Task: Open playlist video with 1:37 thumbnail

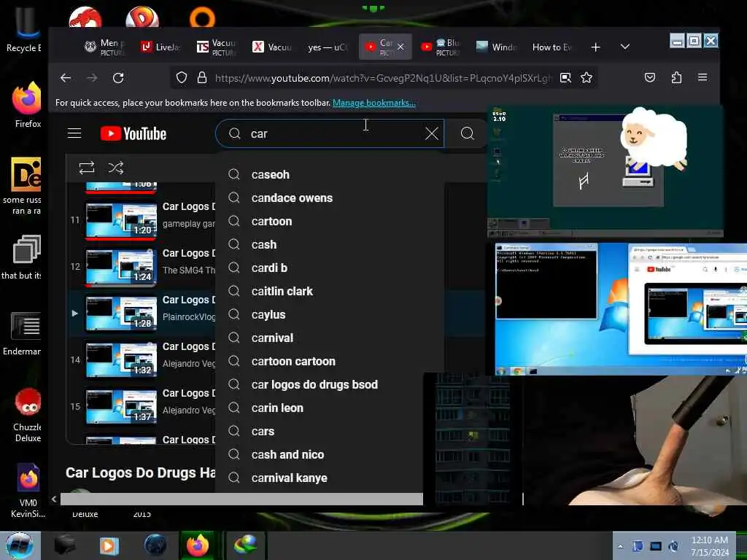Action: pos(122,407)
